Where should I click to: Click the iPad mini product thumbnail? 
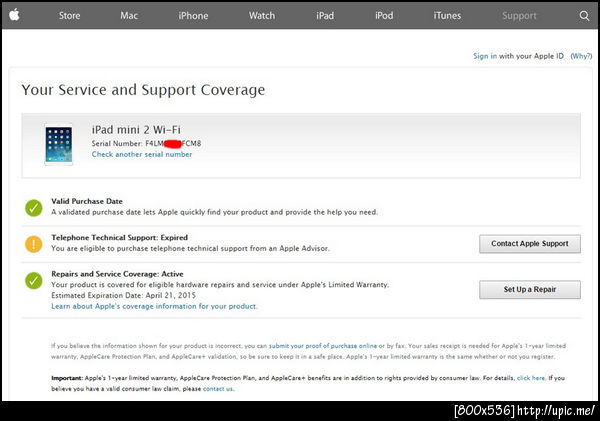(x=59, y=145)
